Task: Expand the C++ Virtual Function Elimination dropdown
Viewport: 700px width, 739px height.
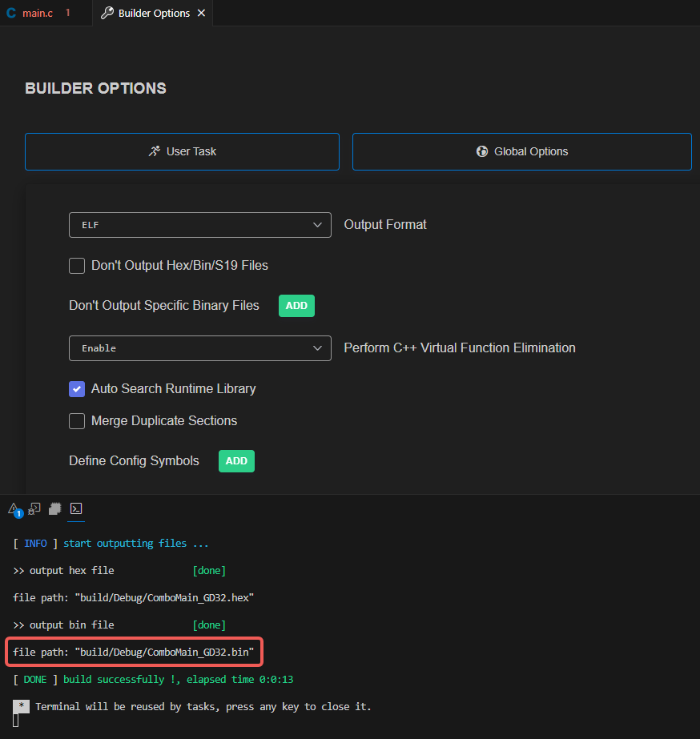Action: 199,348
